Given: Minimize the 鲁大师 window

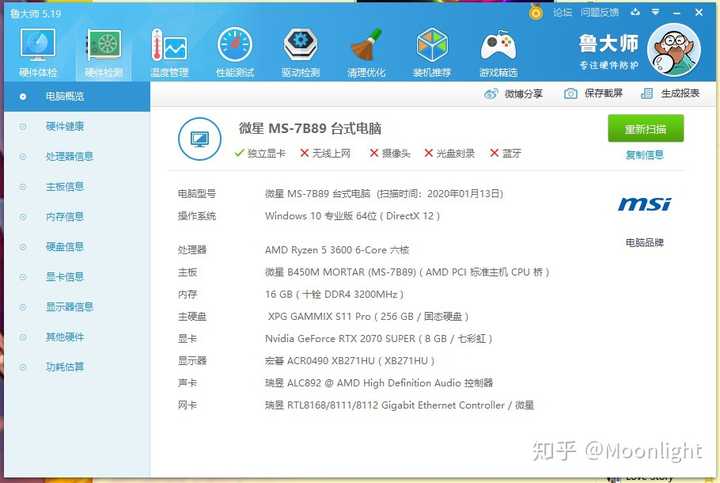Looking at the screenshot, I should tap(676, 13).
